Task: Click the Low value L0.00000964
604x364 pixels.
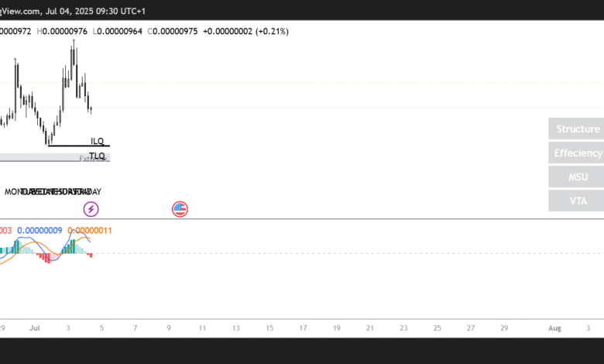Action: click(x=118, y=31)
